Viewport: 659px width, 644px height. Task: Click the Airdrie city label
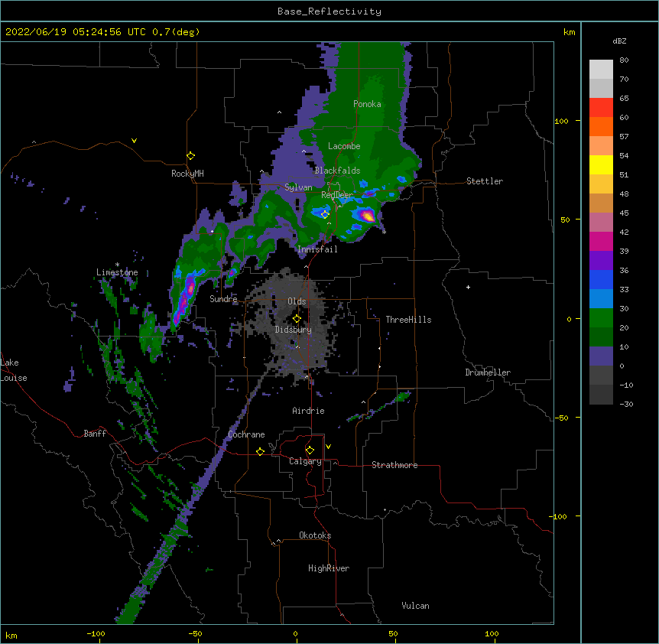coord(309,411)
